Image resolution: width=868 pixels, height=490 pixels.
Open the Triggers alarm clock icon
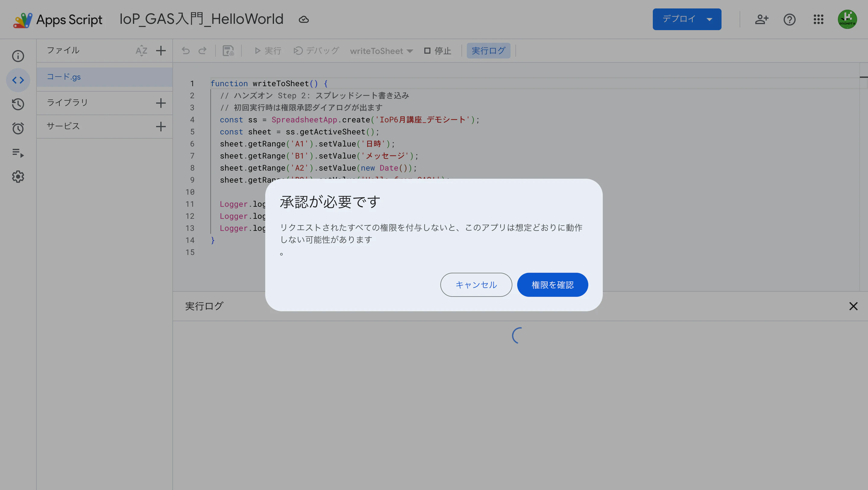point(18,128)
